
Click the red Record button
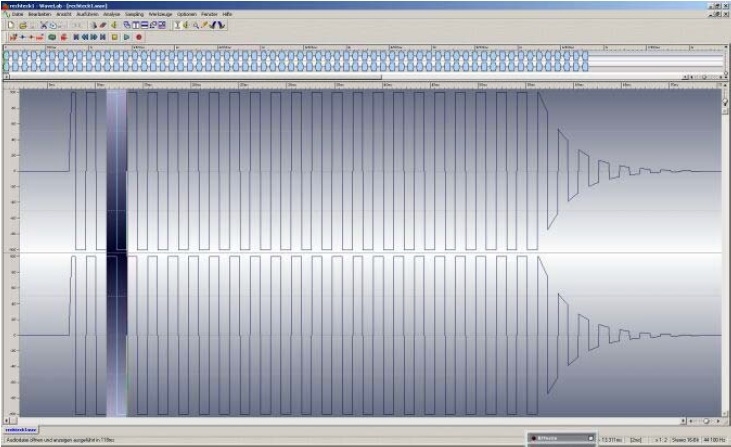(138, 37)
